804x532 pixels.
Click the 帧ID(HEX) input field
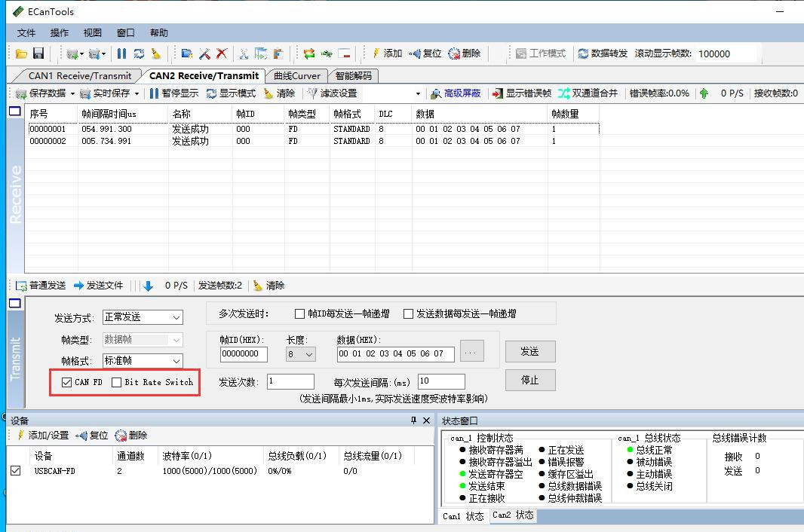(x=244, y=354)
